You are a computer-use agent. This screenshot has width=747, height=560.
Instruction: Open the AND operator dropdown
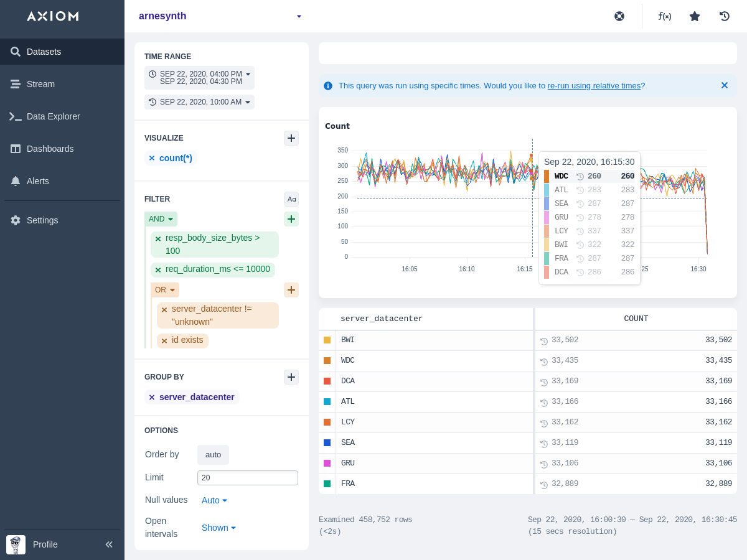click(x=161, y=219)
